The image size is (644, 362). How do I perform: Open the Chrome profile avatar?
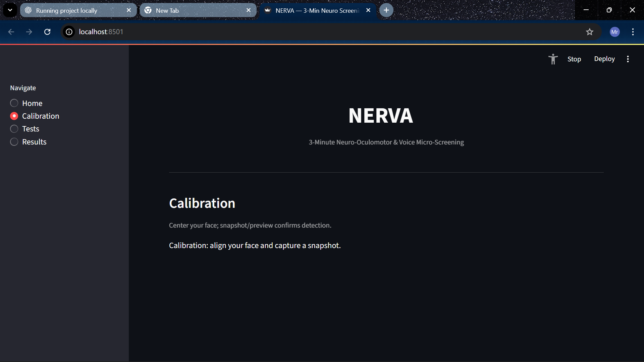(x=614, y=32)
